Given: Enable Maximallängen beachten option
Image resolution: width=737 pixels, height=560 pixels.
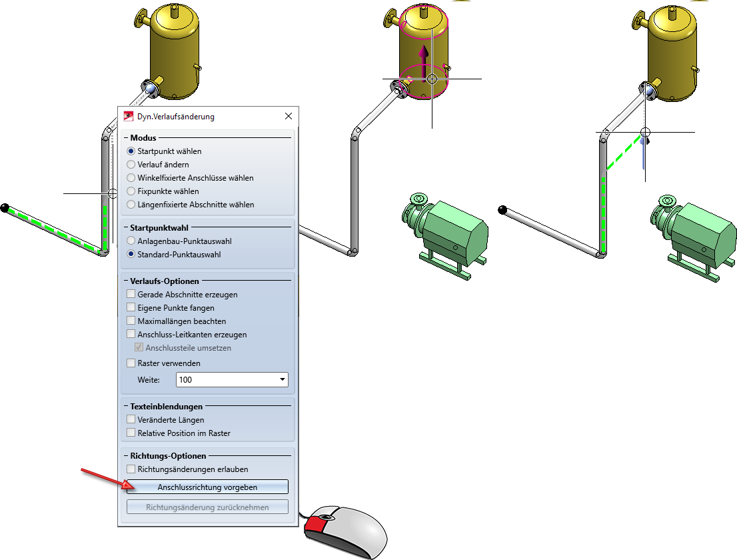Looking at the screenshot, I should click(131, 321).
